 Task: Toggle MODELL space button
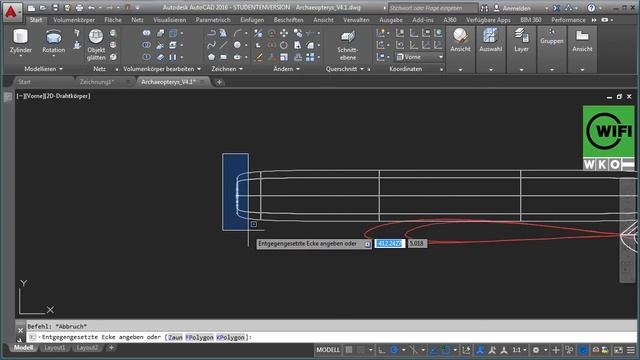click(x=328, y=350)
